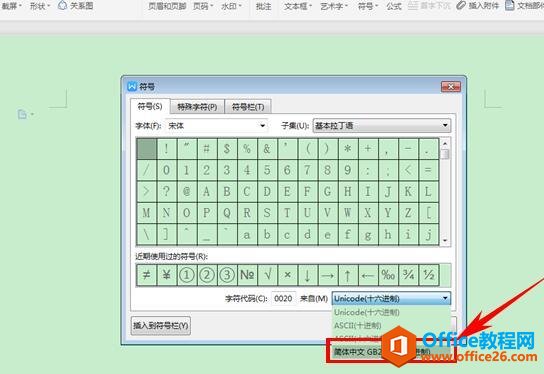Choose Unicode(十六进制) in the open list
Image resolution: width=544 pixels, height=374 pixels.
pyautogui.click(x=391, y=312)
